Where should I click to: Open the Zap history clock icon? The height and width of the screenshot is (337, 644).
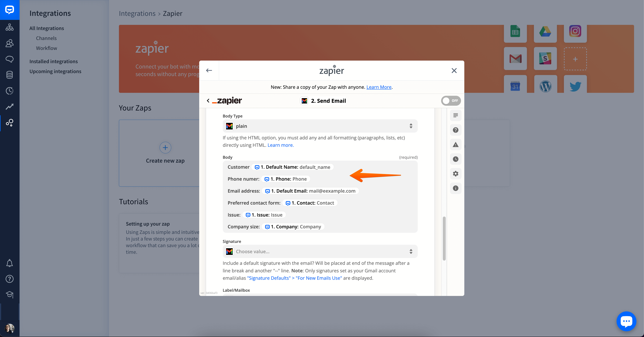455,159
